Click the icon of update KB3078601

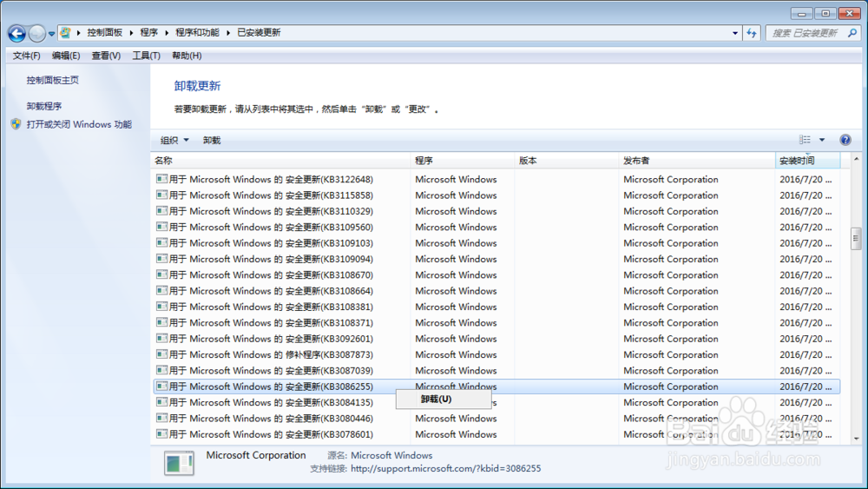click(161, 433)
